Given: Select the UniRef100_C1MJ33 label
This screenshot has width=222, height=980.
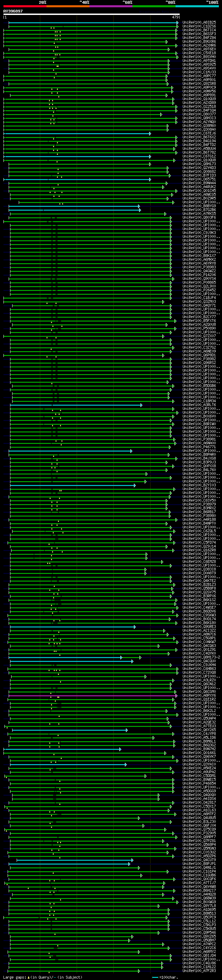Looking at the screenshot, I should click(x=199, y=72).
